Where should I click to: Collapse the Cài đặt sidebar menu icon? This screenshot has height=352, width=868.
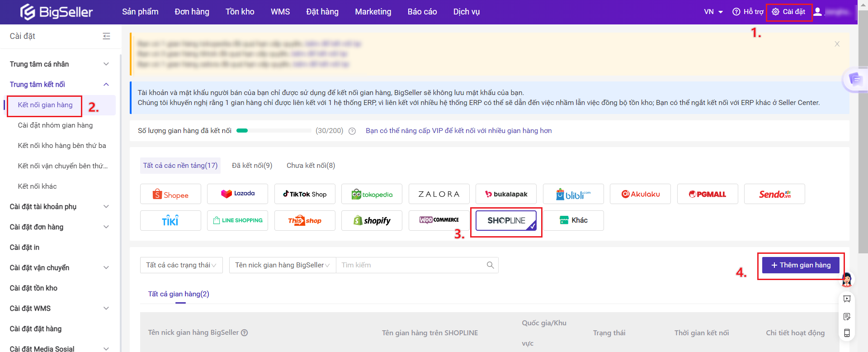(x=106, y=36)
